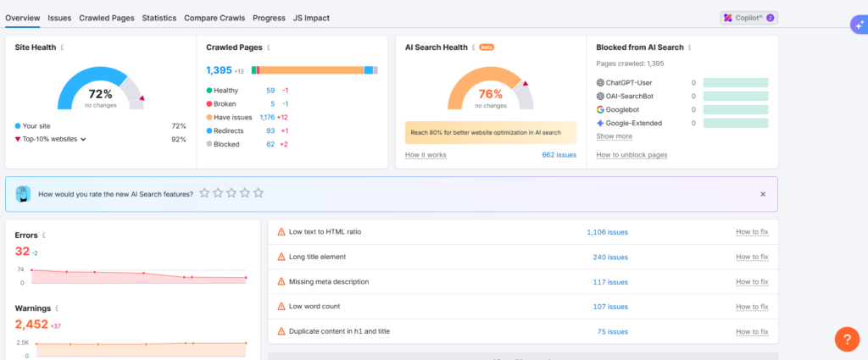Click info icon beside AI Search Health
Image resolution: width=868 pixels, height=360 pixels.
coord(474,47)
